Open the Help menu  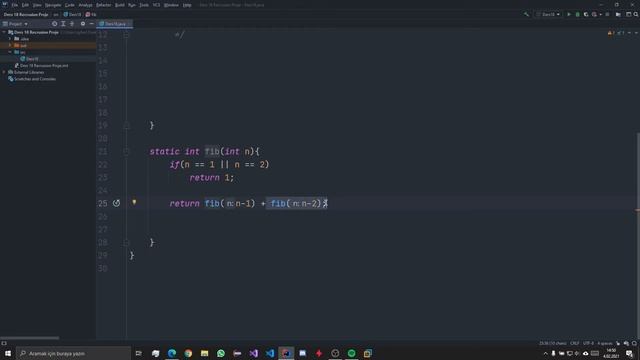coord(187,5)
